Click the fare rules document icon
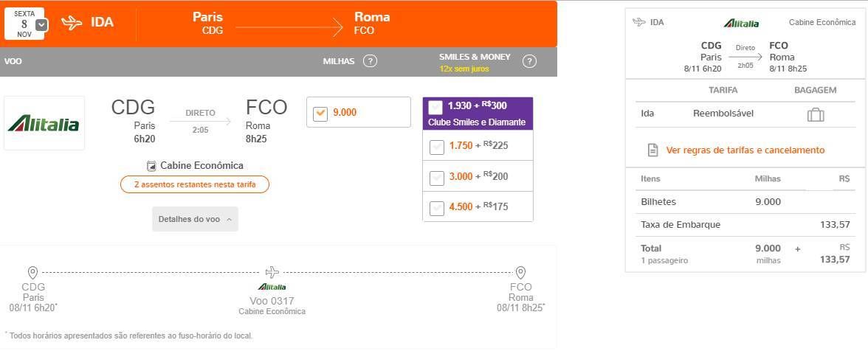 pos(653,150)
